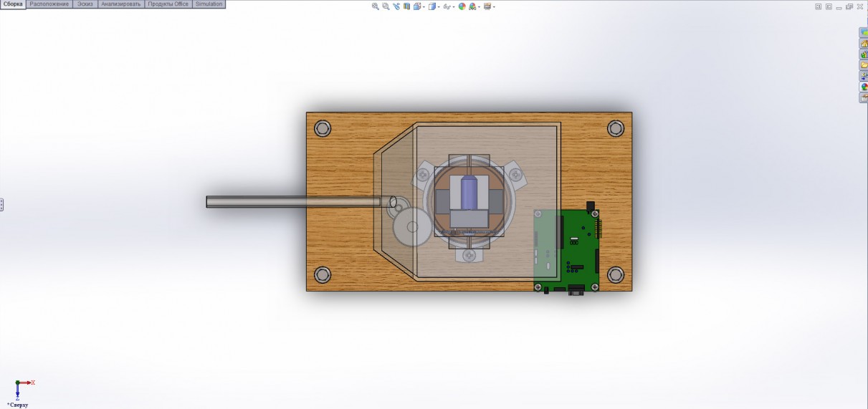This screenshot has width=868, height=409.
Task: Click the *Сверху view label
Action: tap(16, 405)
